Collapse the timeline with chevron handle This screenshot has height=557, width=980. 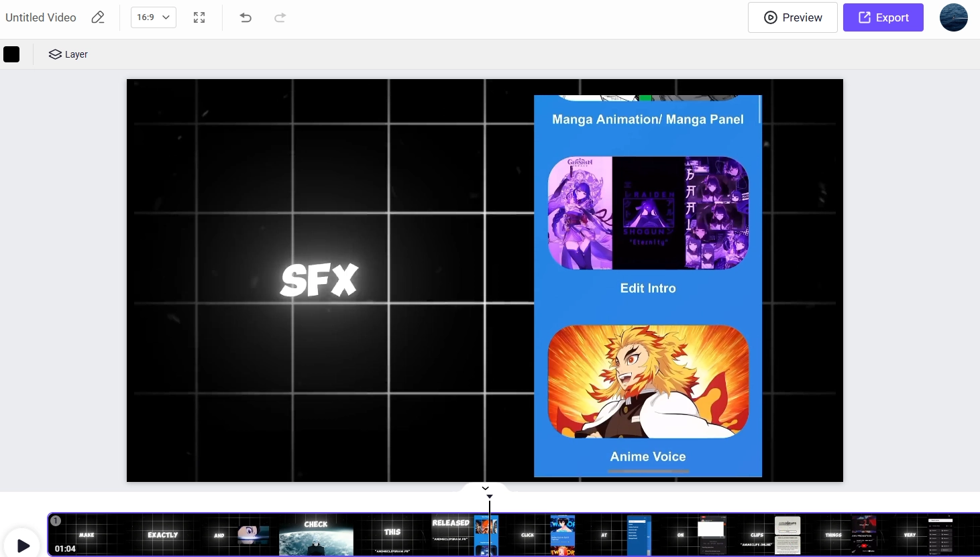pyautogui.click(x=486, y=488)
